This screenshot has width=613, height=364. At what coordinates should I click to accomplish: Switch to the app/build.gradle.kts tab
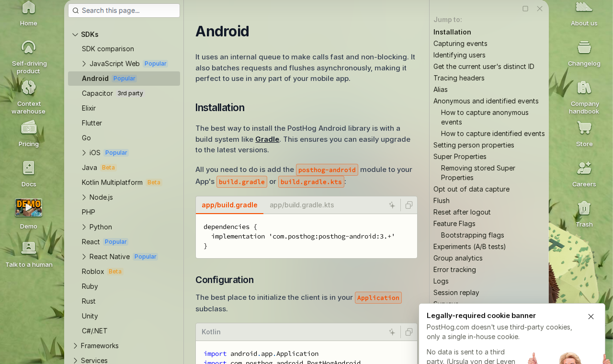click(x=302, y=205)
